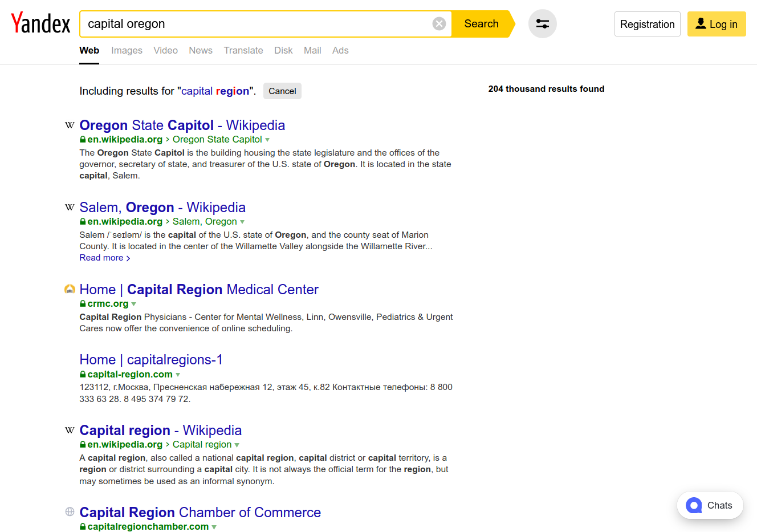
Task: Switch to the Video tab
Action: [x=165, y=50]
